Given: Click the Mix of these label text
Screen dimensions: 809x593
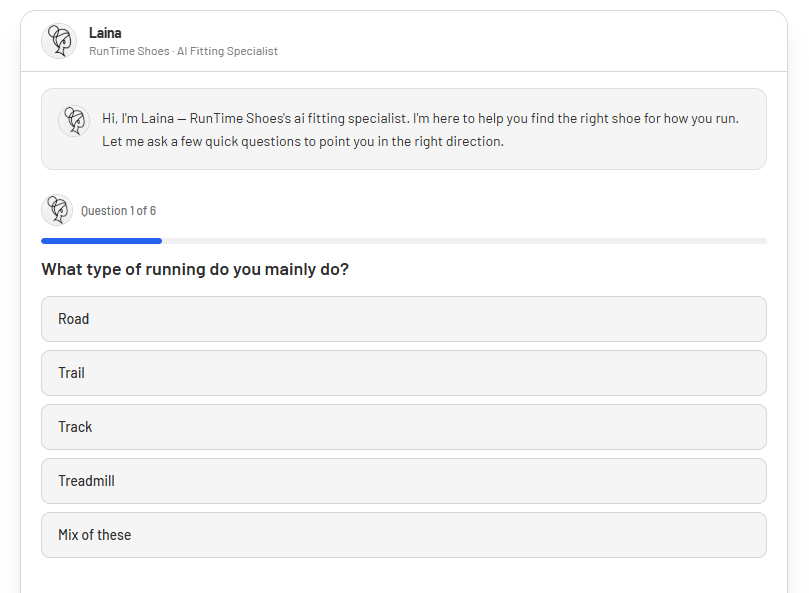Looking at the screenshot, I should [94, 535].
